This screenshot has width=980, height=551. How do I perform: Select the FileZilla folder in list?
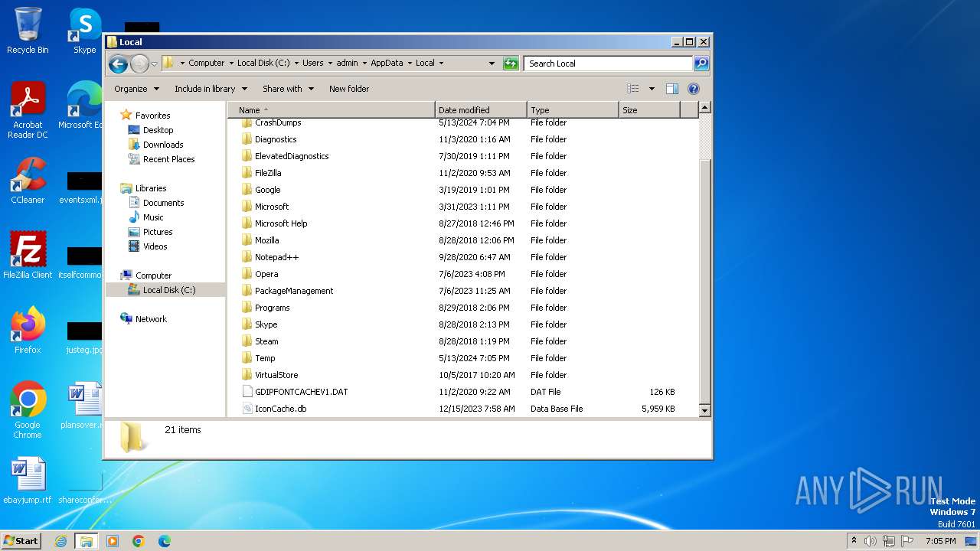click(x=268, y=173)
